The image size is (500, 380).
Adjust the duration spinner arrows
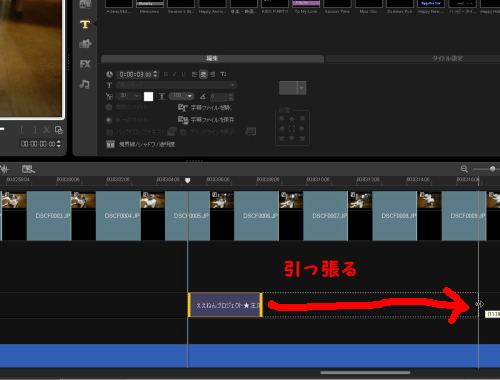click(x=155, y=74)
